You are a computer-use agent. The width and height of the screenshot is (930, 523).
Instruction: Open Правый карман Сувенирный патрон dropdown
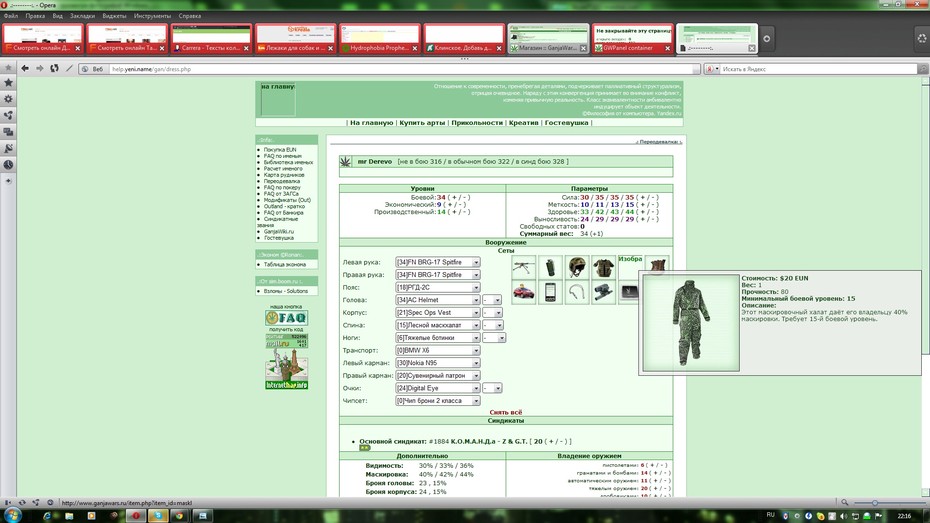coord(438,375)
